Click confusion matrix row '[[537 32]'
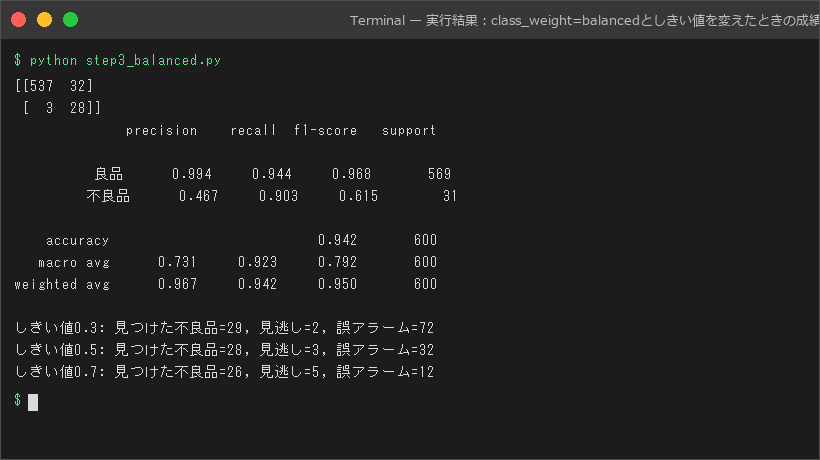The height and width of the screenshot is (460, 820). point(54,86)
